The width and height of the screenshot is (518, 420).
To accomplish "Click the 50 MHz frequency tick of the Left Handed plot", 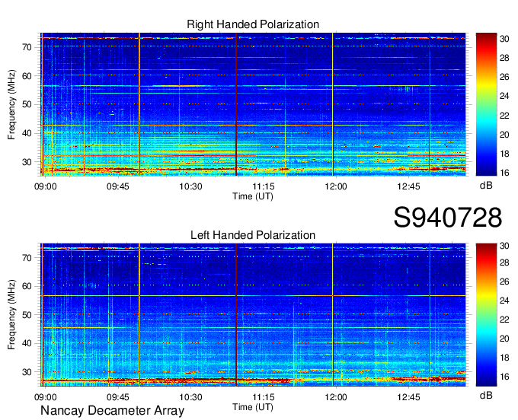I will [27, 315].
